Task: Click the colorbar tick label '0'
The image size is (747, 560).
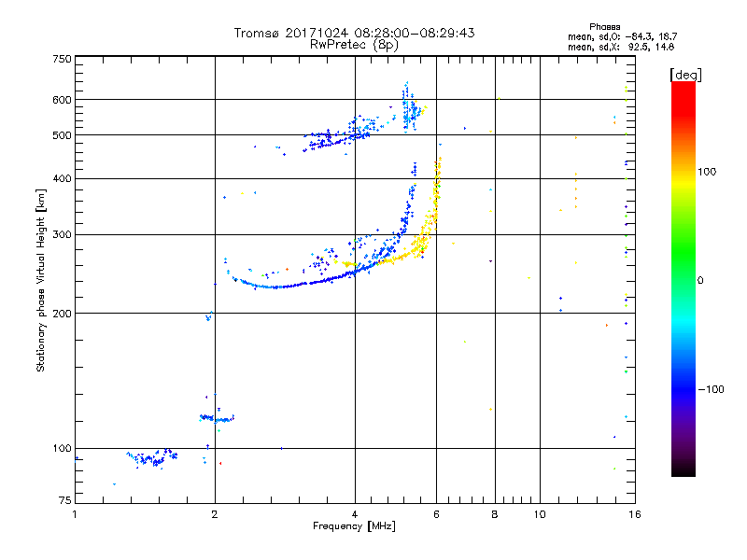Action: (700, 281)
